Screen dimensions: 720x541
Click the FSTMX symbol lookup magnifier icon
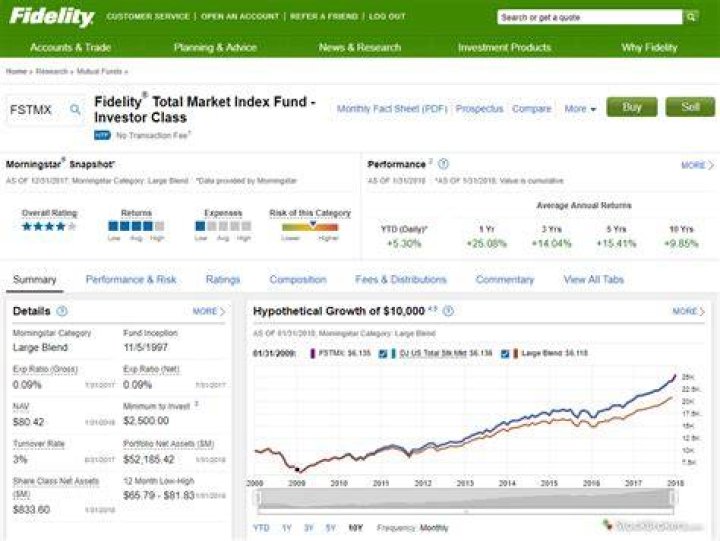coord(75,109)
